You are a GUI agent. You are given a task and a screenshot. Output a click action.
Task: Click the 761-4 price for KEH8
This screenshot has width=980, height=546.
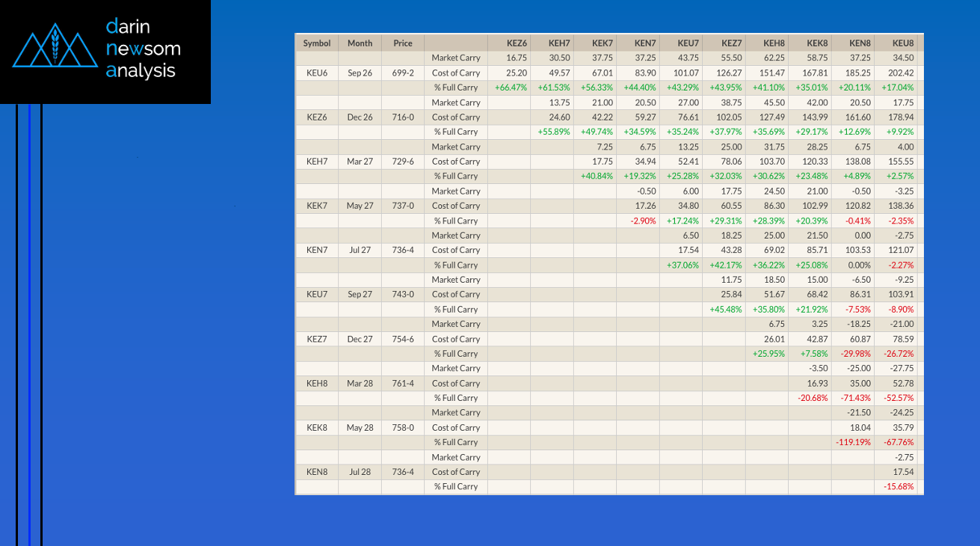tap(403, 383)
